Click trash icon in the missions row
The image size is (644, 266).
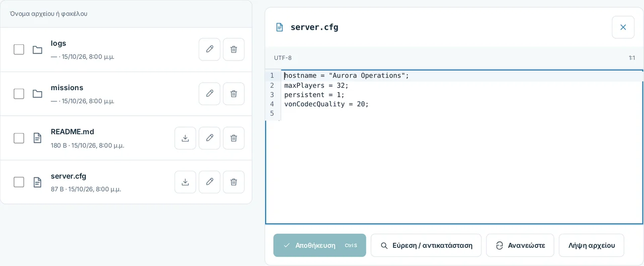click(x=233, y=94)
